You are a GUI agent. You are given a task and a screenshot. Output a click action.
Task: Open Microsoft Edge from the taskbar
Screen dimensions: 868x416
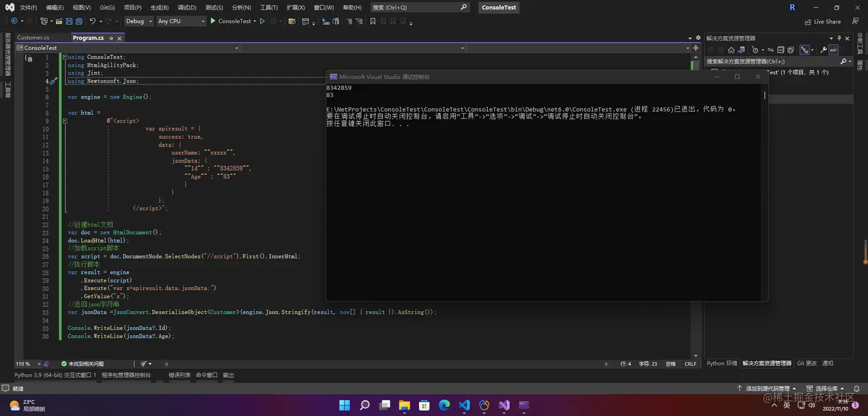444,405
